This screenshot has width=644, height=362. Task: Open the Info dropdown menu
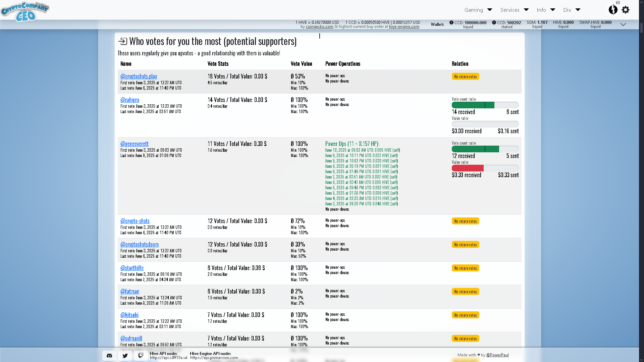546,10
